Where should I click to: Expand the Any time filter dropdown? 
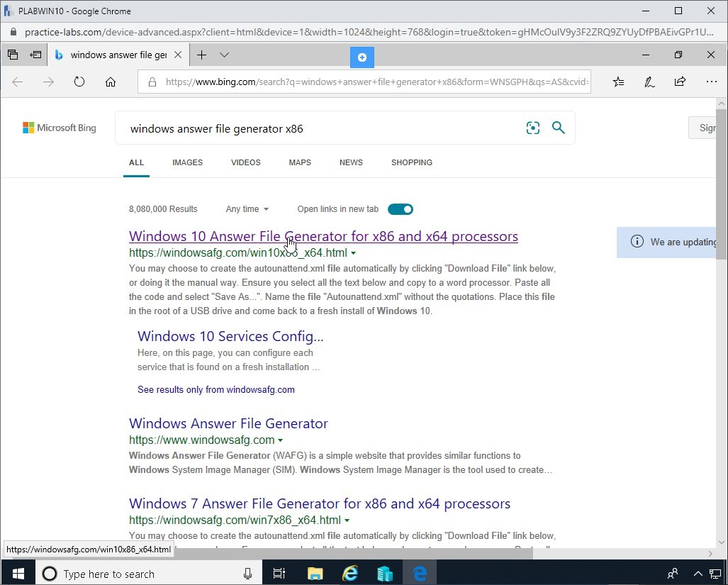(247, 209)
